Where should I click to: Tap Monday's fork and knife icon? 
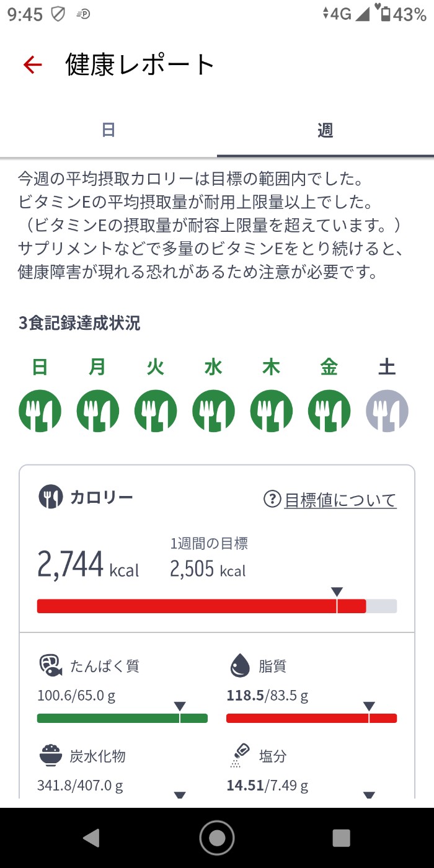[x=98, y=410]
